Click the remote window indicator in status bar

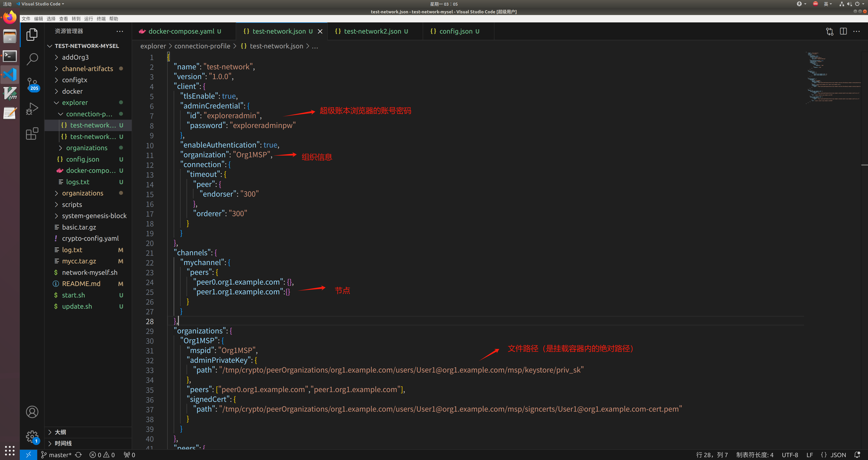pyautogui.click(x=28, y=455)
